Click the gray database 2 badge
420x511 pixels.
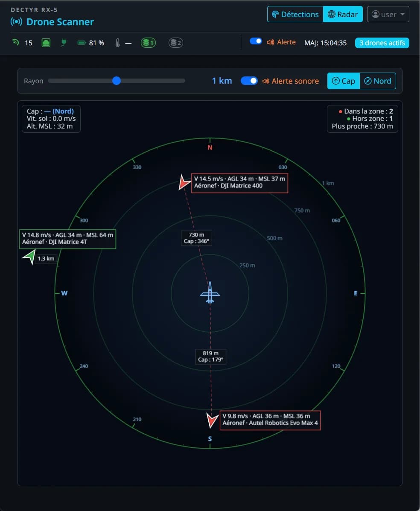175,43
